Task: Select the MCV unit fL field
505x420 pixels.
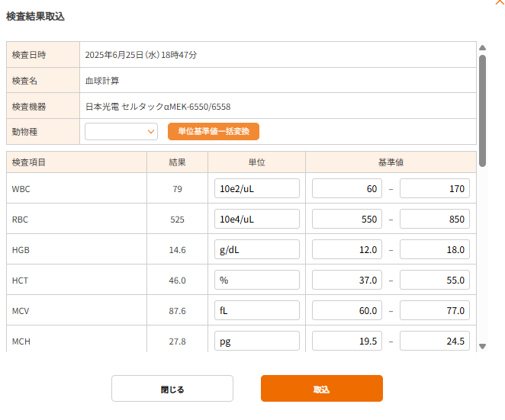Action: pos(257,310)
